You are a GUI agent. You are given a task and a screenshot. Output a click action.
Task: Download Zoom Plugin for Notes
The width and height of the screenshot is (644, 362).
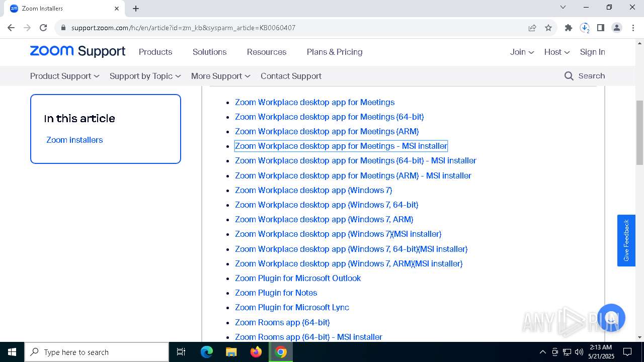click(x=276, y=293)
